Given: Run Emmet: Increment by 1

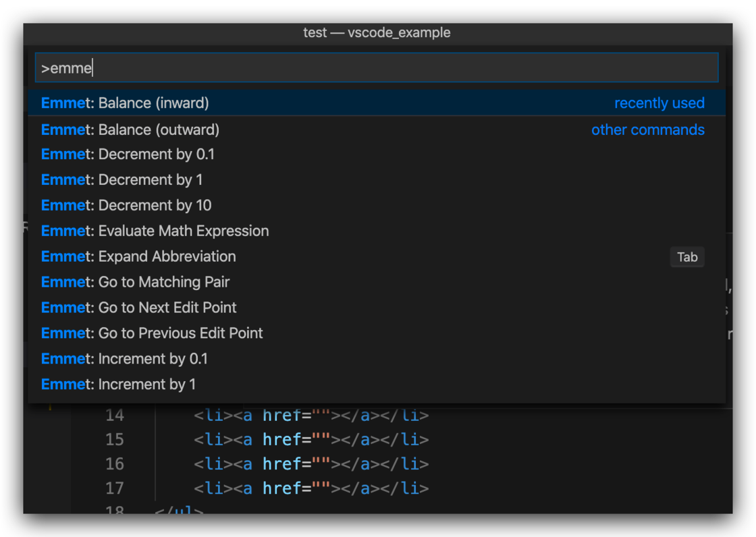Looking at the screenshot, I should coord(118,385).
